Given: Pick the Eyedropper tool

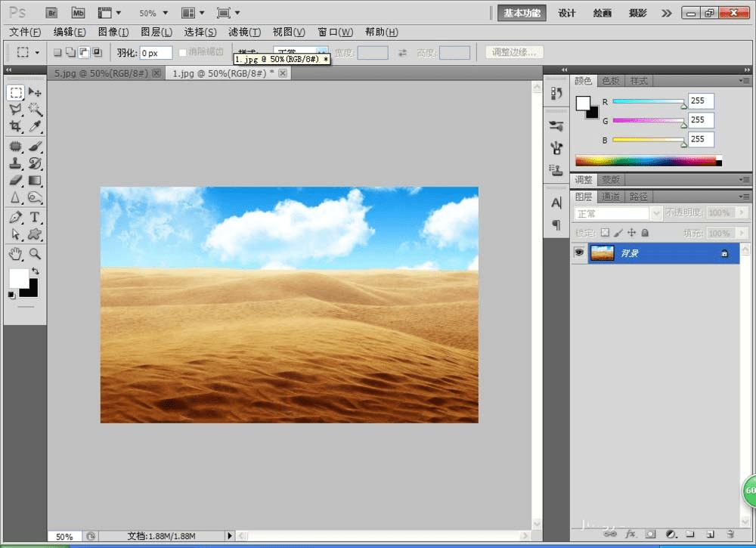Looking at the screenshot, I should pos(35,127).
